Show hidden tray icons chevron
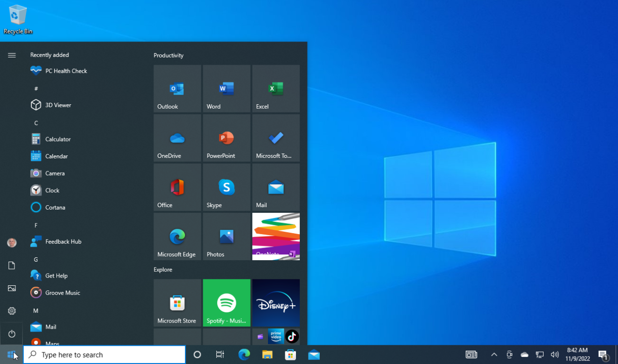The height and width of the screenshot is (364, 618). pos(494,354)
